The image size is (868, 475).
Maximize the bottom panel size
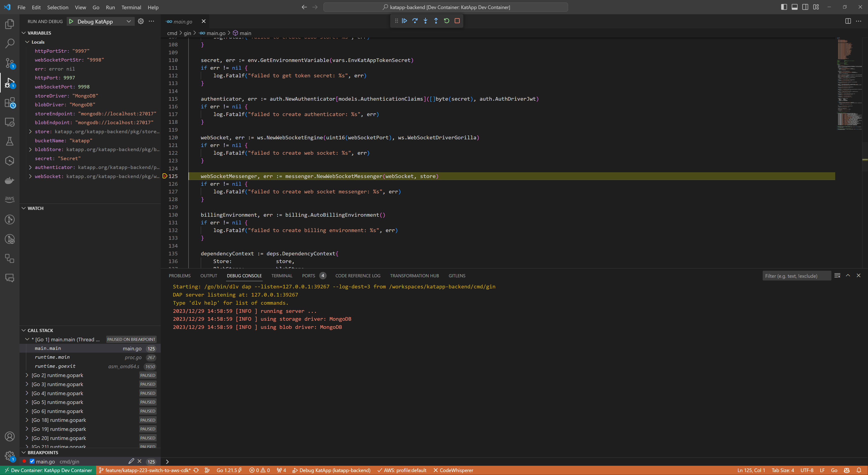tap(848, 275)
